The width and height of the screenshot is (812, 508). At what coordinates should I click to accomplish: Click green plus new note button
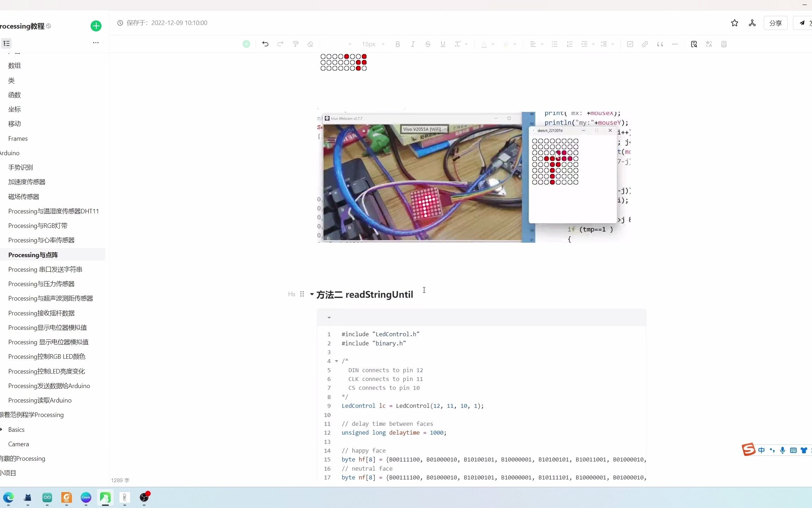click(96, 26)
